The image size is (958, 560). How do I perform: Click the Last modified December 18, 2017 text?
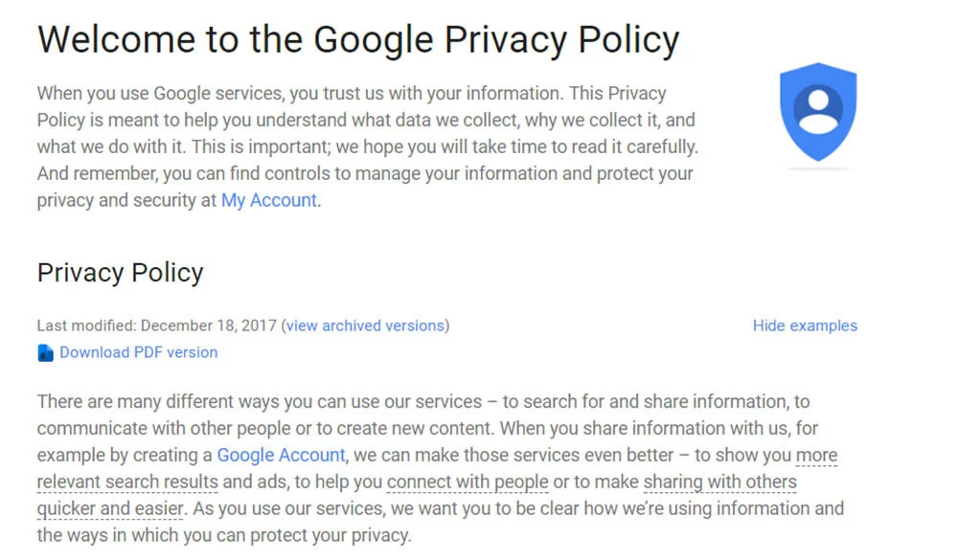point(156,325)
